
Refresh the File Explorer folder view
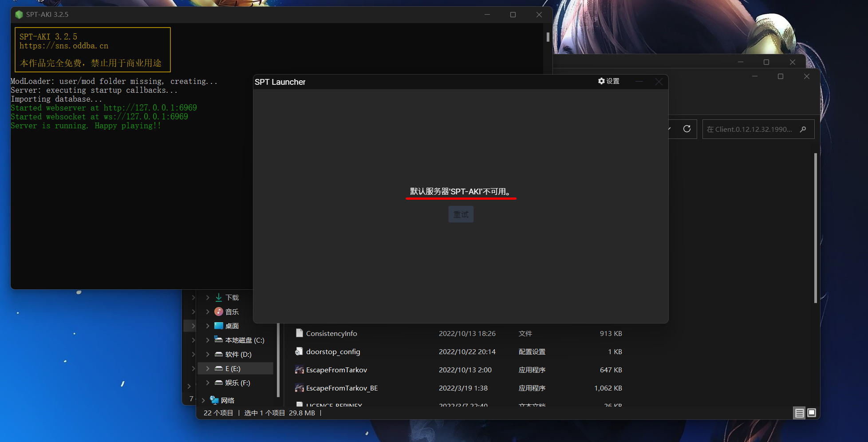687,129
